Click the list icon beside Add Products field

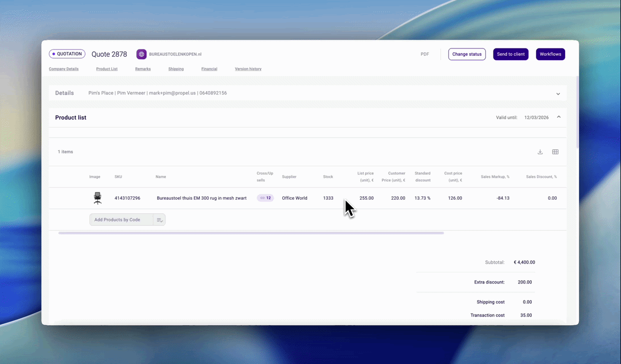159,220
